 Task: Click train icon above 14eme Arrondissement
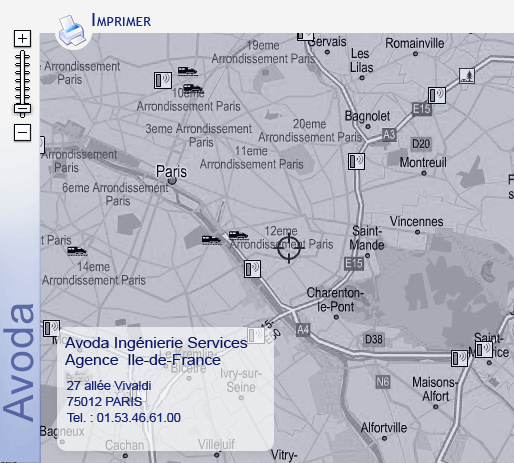click(x=77, y=251)
